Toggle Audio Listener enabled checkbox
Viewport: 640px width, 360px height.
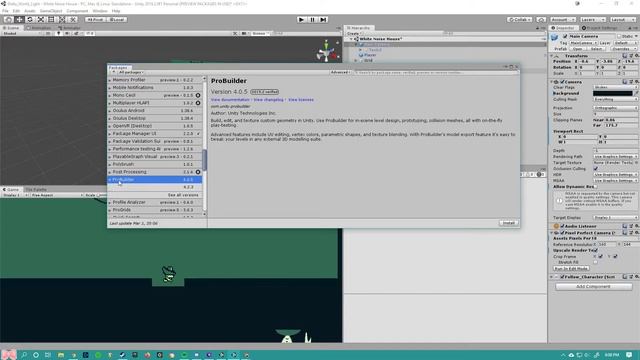[x=562, y=226]
